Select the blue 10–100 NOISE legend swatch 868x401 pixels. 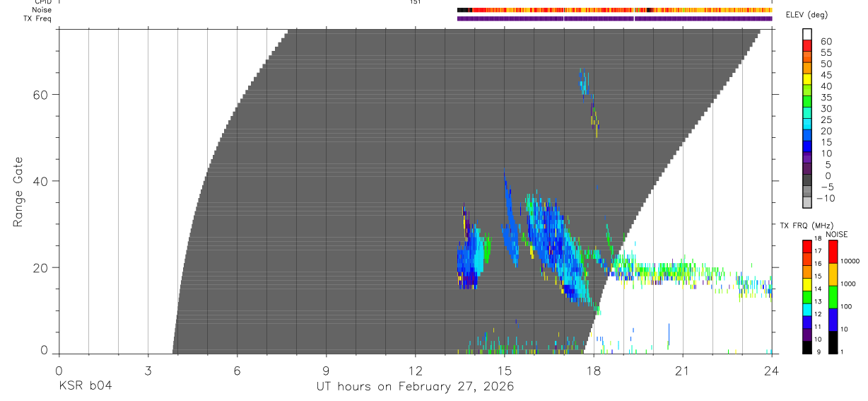[x=833, y=320]
